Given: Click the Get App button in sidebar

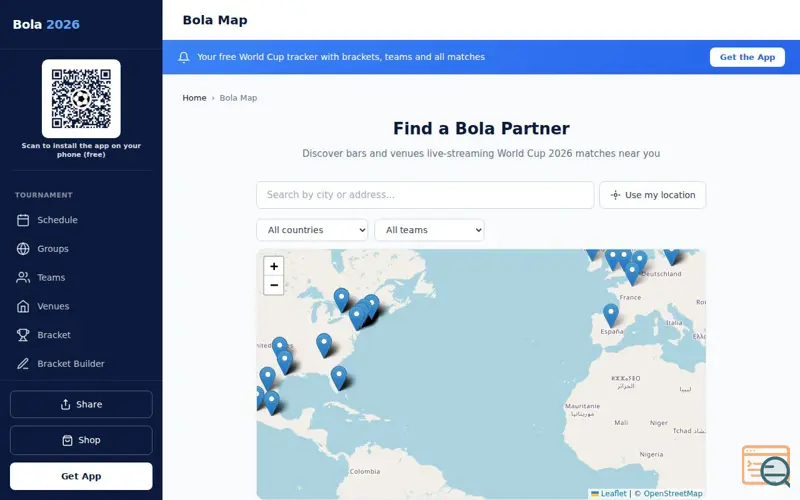Looking at the screenshot, I should [x=81, y=476].
